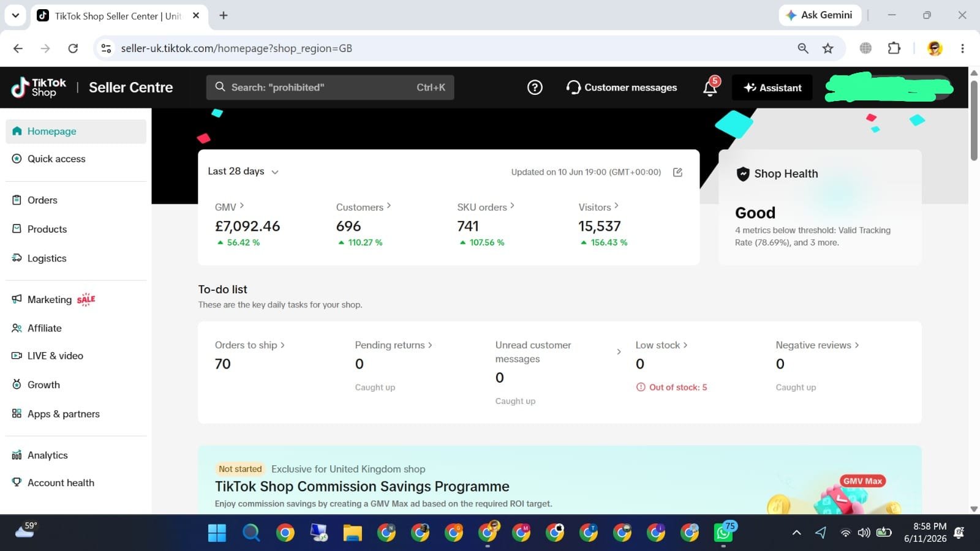Open Pending returns list
The image size is (980, 551).
click(393, 345)
